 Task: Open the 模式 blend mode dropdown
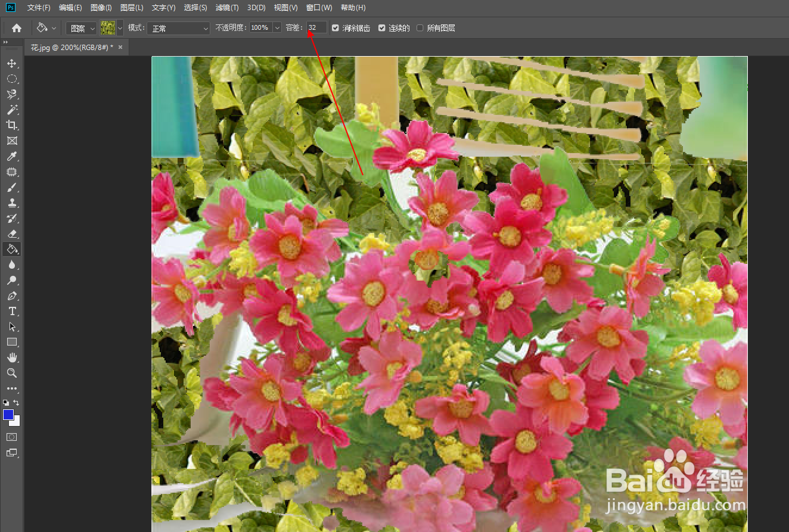(x=179, y=28)
